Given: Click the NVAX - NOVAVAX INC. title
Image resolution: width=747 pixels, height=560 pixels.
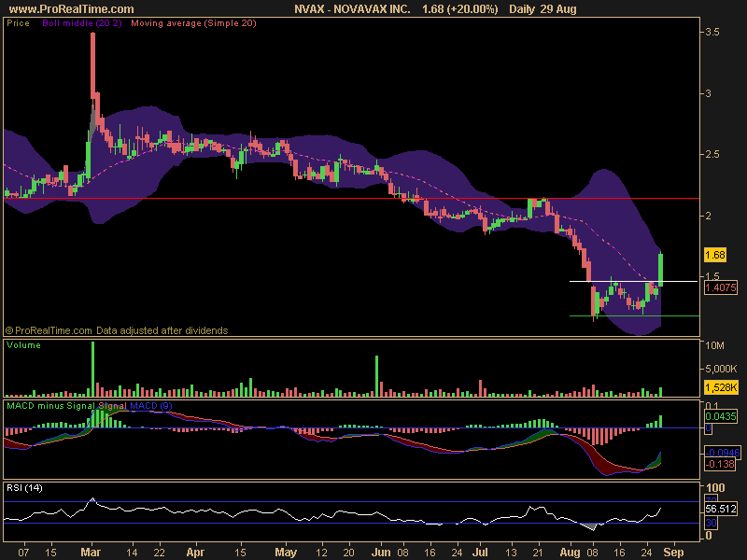Looking at the screenshot, I should 352,8.
